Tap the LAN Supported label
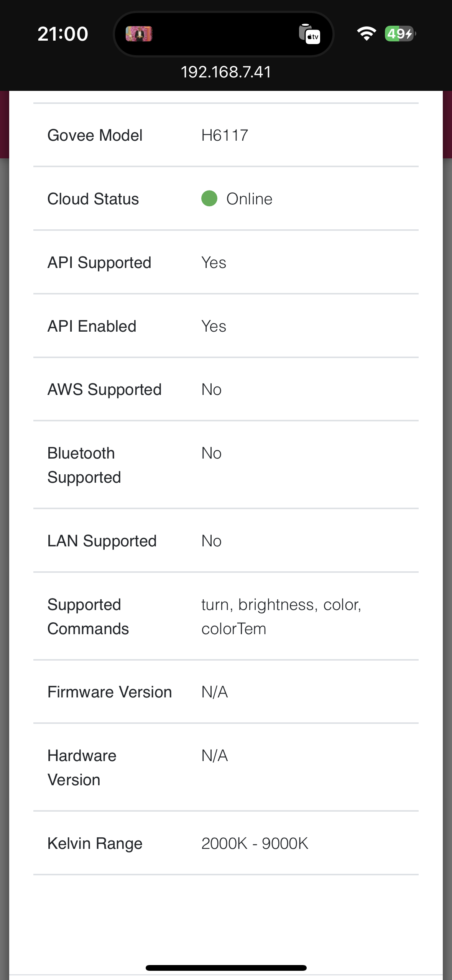Image resolution: width=452 pixels, height=980 pixels. (102, 541)
